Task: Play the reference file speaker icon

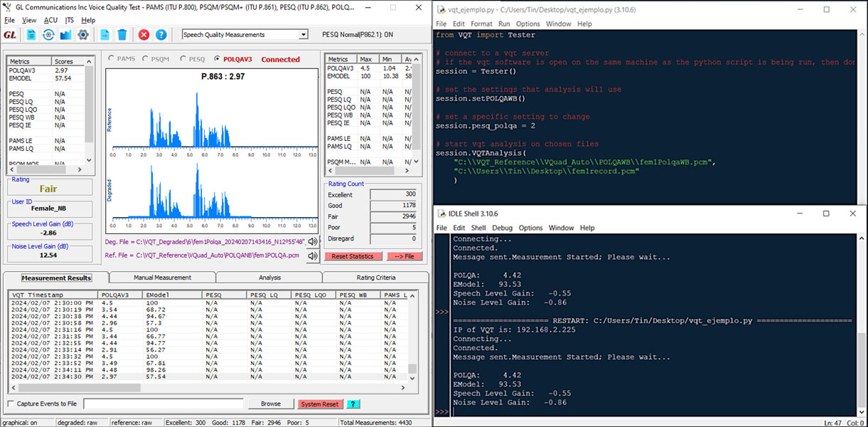Action: tap(312, 257)
